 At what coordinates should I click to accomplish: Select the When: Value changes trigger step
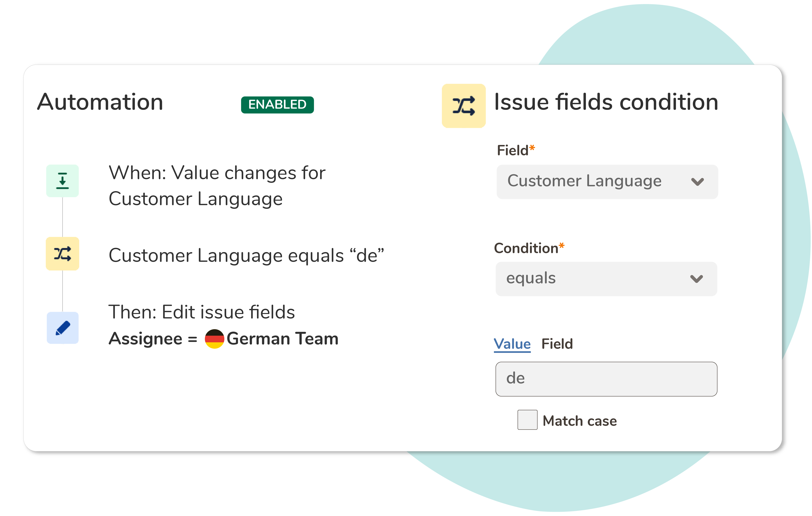coord(217,186)
